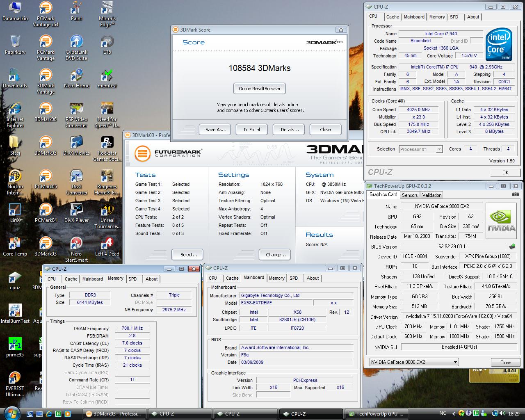The height and width of the screenshot is (420, 525).
Task: Click the GPU-Z screenshot camera icon
Action: (x=515, y=194)
